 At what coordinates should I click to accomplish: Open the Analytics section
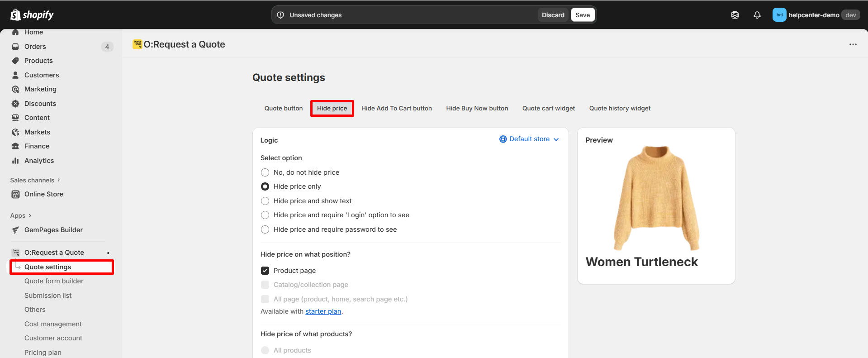pyautogui.click(x=39, y=161)
